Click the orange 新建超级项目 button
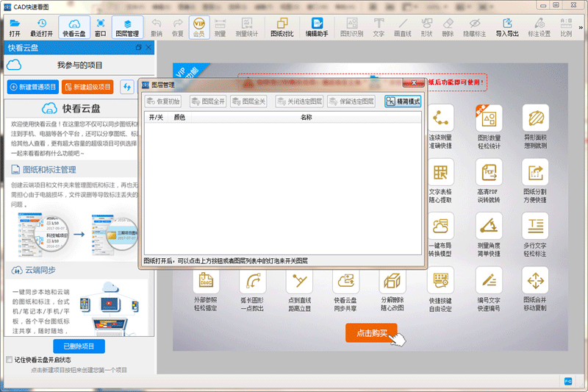The height and width of the screenshot is (392, 588). click(x=87, y=87)
